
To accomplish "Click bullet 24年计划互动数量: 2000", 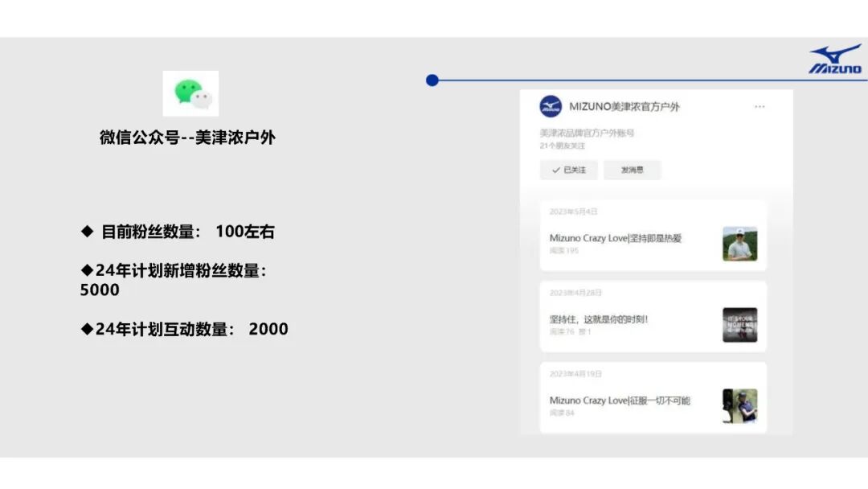I will click(x=184, y=329).
